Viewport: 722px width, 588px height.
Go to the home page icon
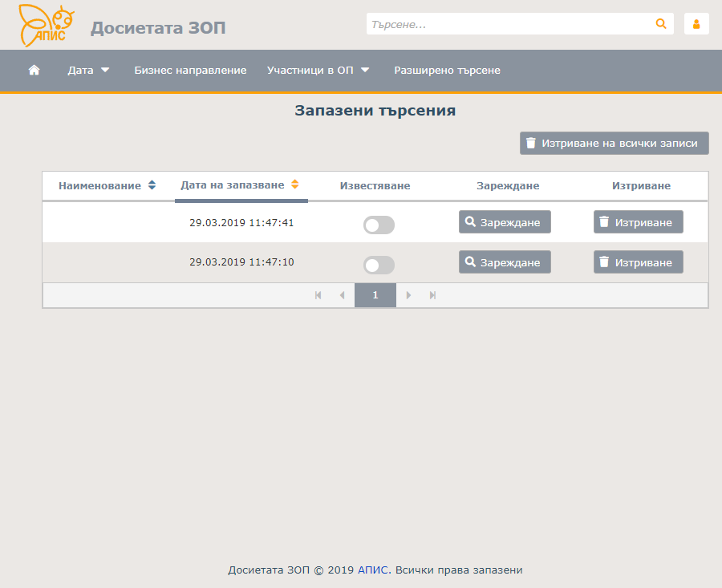point(34,71)
